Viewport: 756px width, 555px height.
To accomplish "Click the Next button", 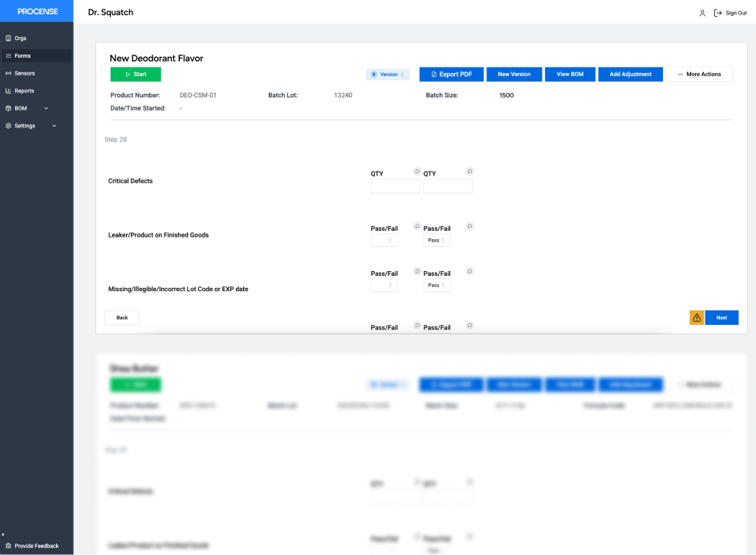I will 721,318.
